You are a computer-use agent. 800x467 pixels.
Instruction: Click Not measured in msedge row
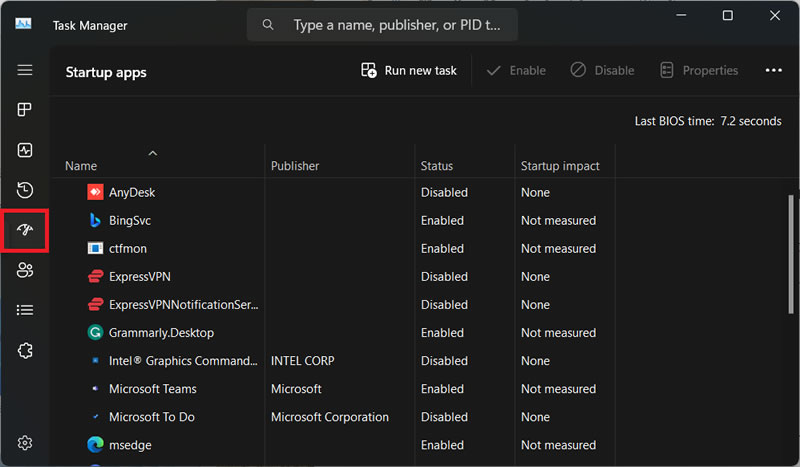point(558,445)
